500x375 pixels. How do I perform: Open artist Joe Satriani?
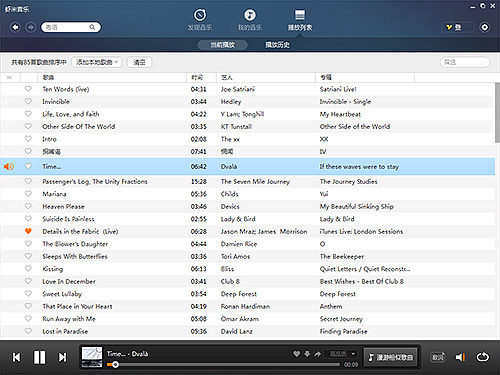point(237,89)
